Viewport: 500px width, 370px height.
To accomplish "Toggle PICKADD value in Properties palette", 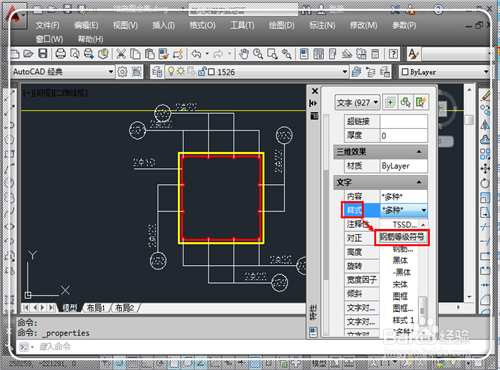I will tap(390, 102).
